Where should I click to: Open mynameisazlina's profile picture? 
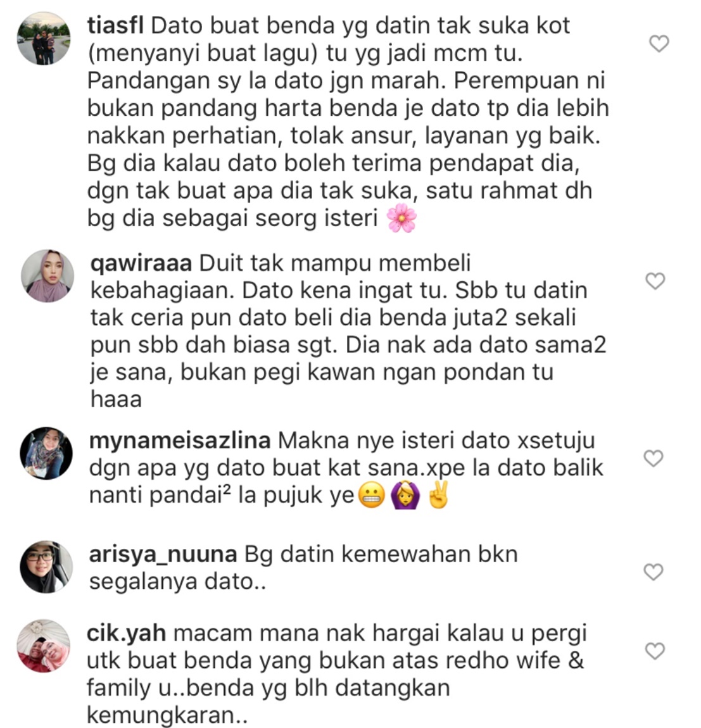click(x=46, y=453)
